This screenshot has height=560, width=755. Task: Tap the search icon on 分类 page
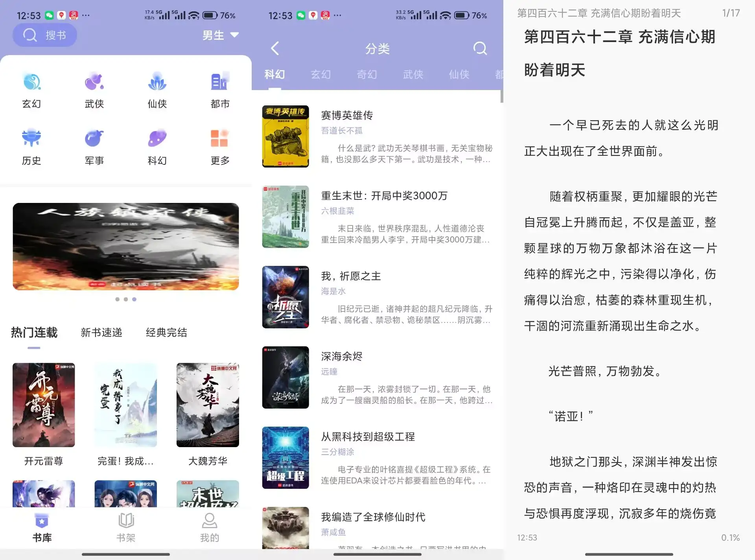pyautogui.click(x=480, y=49)
